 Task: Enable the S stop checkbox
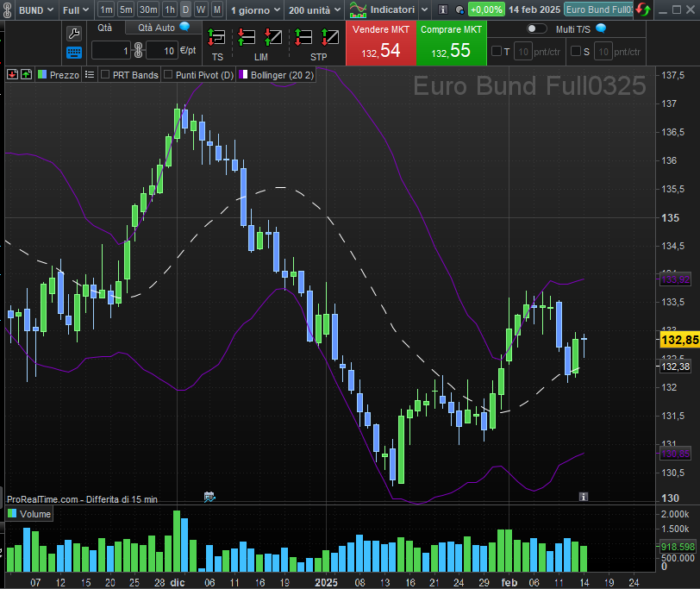point(576,52)
